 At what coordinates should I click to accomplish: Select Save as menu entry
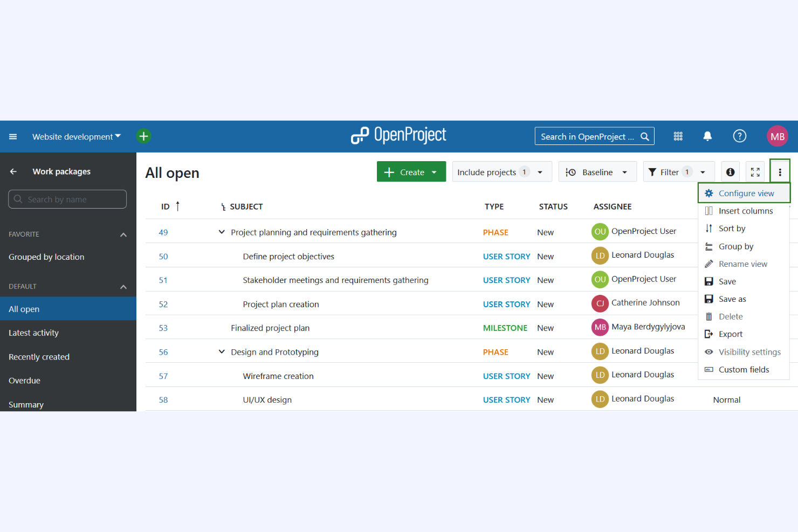[744, 299]
